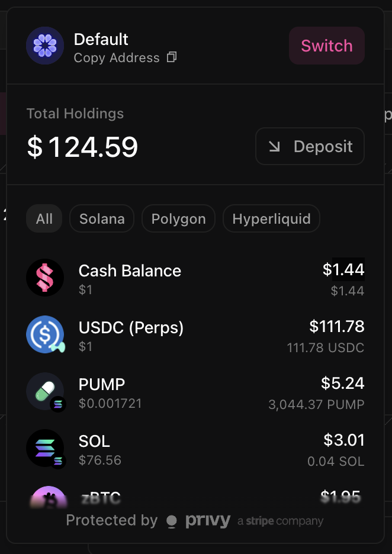The height and width of the screenshot is (554, 392).
Task: Copy address using the copy icon
Action: point(172,57)
